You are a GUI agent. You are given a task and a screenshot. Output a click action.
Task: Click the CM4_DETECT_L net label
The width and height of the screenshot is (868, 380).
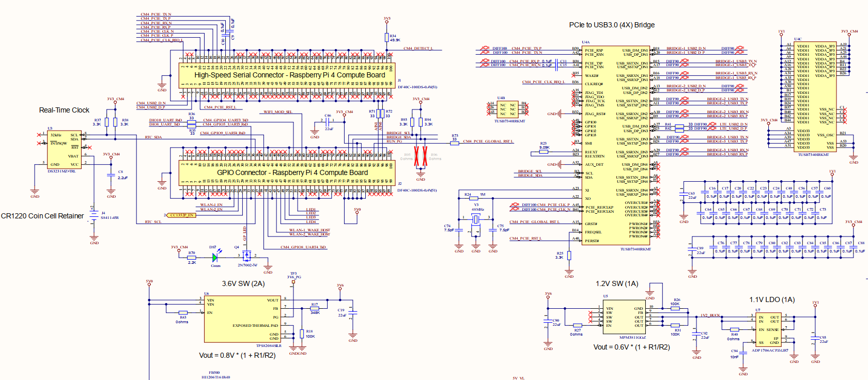point(418,49)
